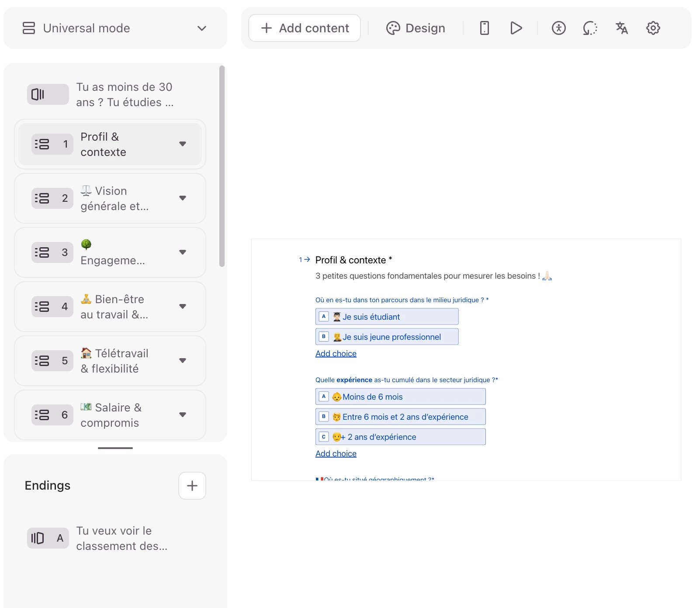
Task: Click the welcome screen icon in sidebar
Action: coord(48,94)
